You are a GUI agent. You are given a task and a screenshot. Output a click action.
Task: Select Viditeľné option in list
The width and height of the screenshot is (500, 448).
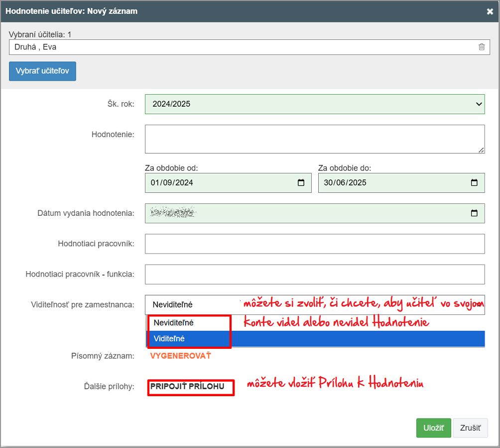170,339
